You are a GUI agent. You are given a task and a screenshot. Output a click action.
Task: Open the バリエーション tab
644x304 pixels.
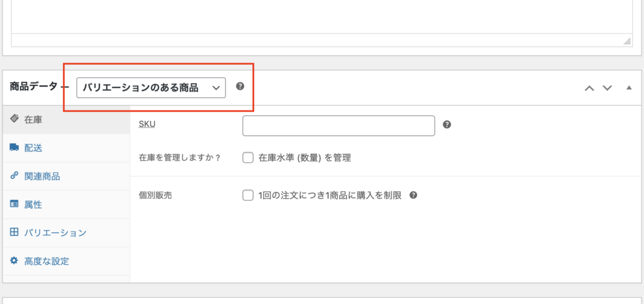tap(55, 233)
